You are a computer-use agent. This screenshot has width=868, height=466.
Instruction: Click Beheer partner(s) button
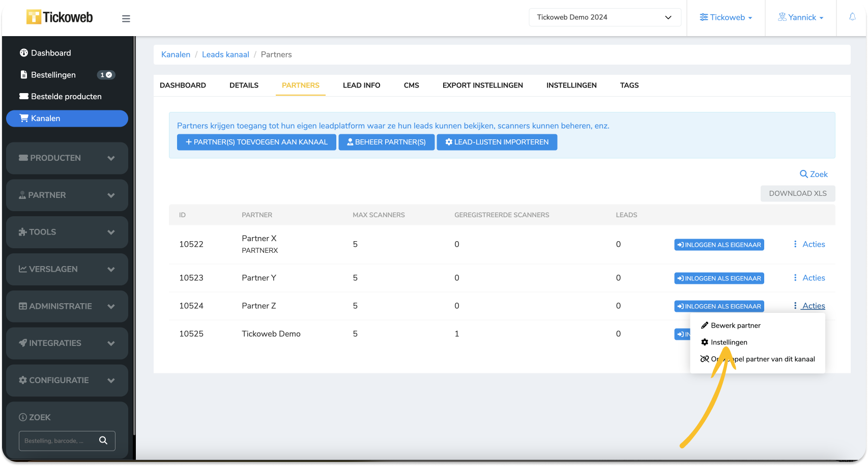386,142
